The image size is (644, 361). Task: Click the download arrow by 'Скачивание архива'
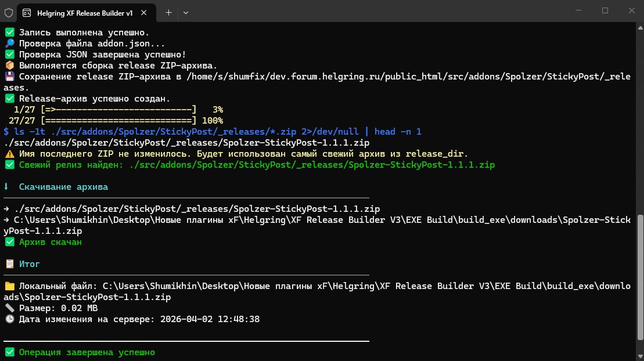(x=6, y=186)
